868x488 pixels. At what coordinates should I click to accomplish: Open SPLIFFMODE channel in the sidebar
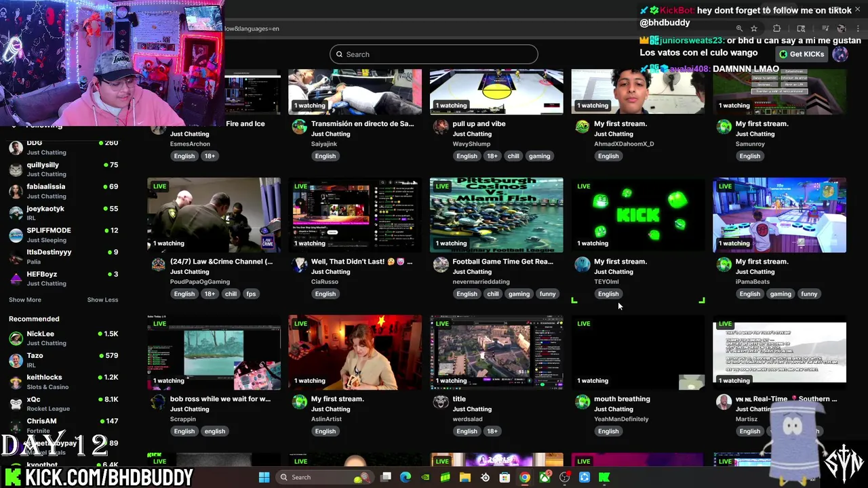[x=63, y=235]
